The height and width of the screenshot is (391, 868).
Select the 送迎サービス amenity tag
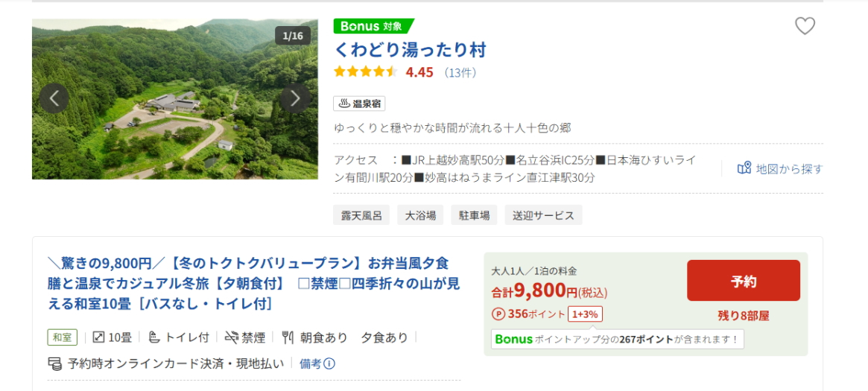[543, 215]
